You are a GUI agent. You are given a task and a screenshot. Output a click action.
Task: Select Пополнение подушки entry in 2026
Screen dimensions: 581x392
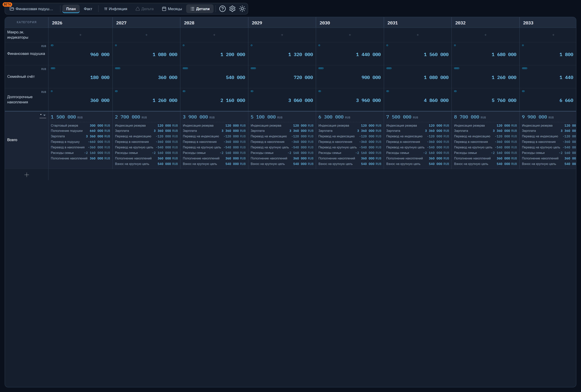point(80,131)
